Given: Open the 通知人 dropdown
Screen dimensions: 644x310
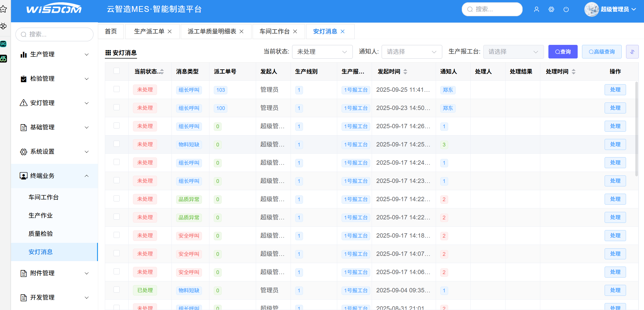Looking at the screenshot, I should coord(412,52).
